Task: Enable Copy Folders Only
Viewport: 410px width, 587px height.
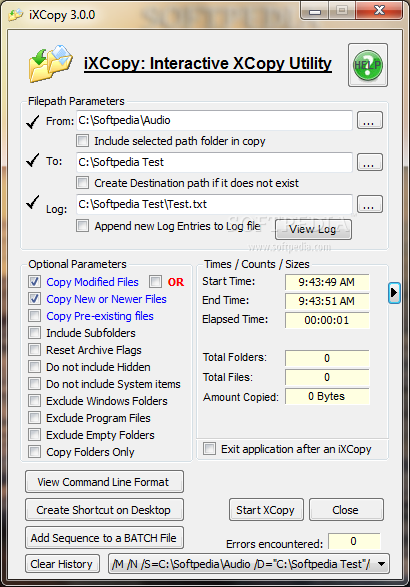Action: 34,452
